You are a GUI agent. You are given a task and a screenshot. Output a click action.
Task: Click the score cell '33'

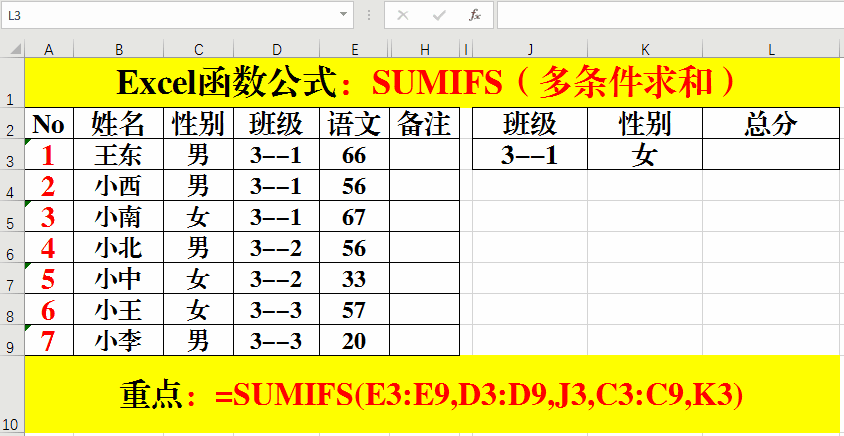pyautogui.click(x=355, y=279)
